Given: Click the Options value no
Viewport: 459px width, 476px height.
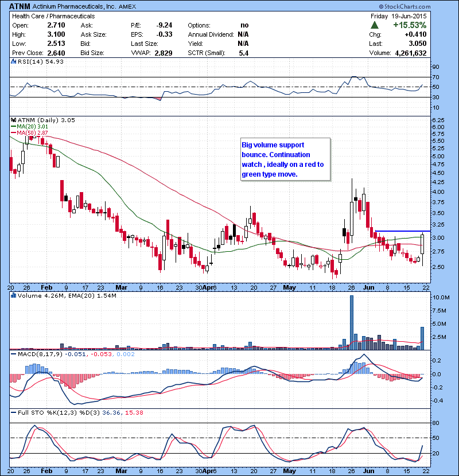Looking at the screenshot, I should coord(244,25).
